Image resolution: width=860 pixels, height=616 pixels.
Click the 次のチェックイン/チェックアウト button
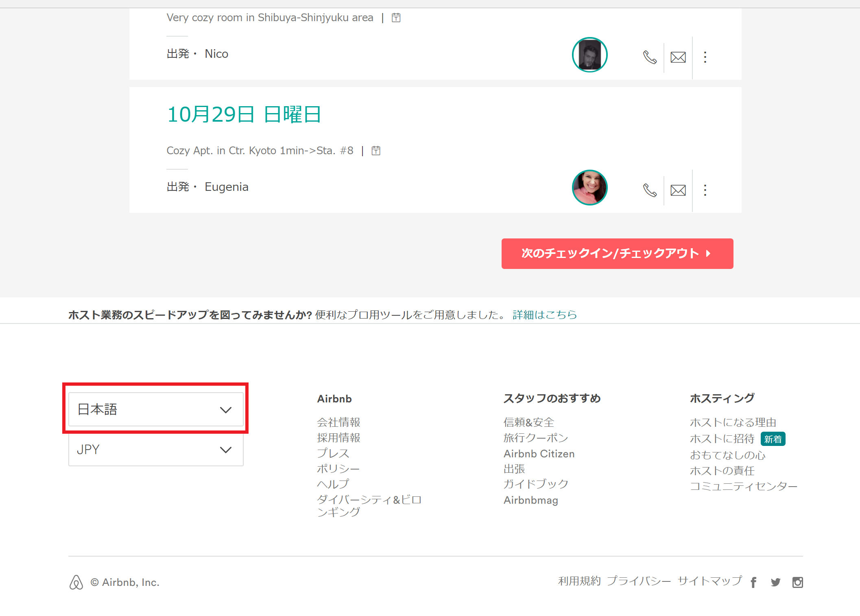coord(617,253)
